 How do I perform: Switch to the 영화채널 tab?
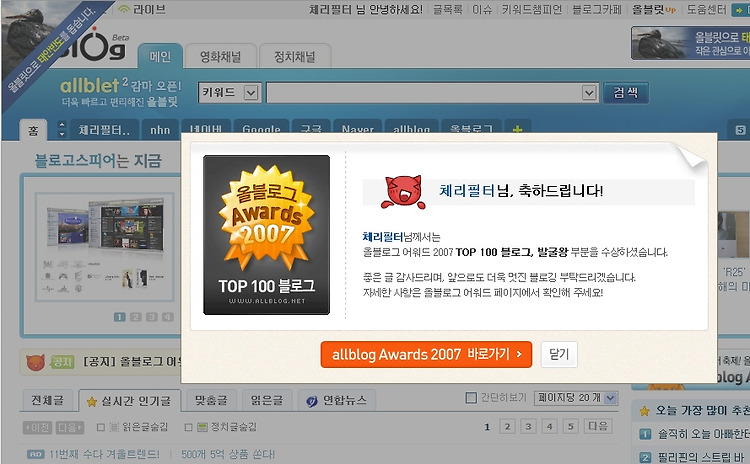point(221,57)
